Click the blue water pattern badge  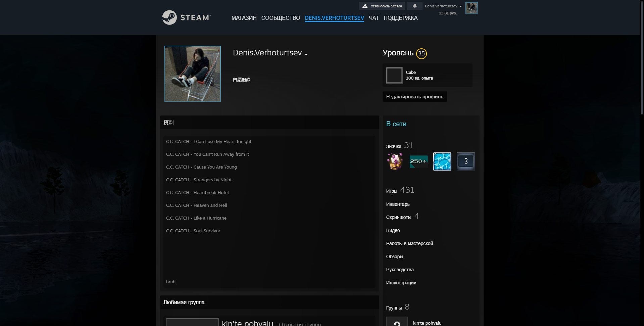442,161
